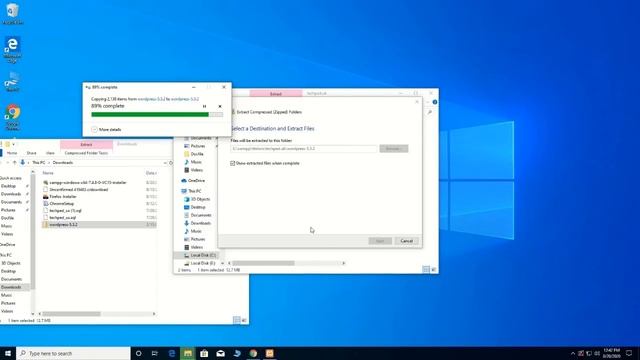Show hidden system tray icons
The width and height of the screenshot is (640, 360).
(572, 353)
